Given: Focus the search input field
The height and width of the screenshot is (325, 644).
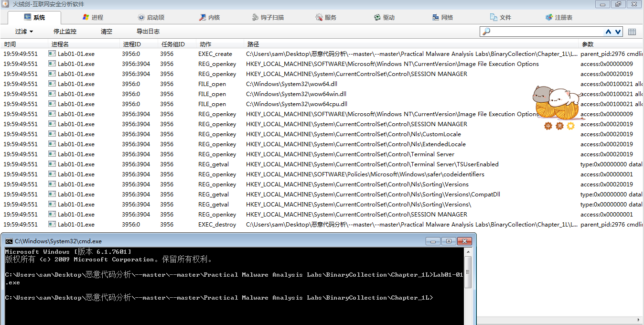Looking at the screenshot, I should 547,32.
